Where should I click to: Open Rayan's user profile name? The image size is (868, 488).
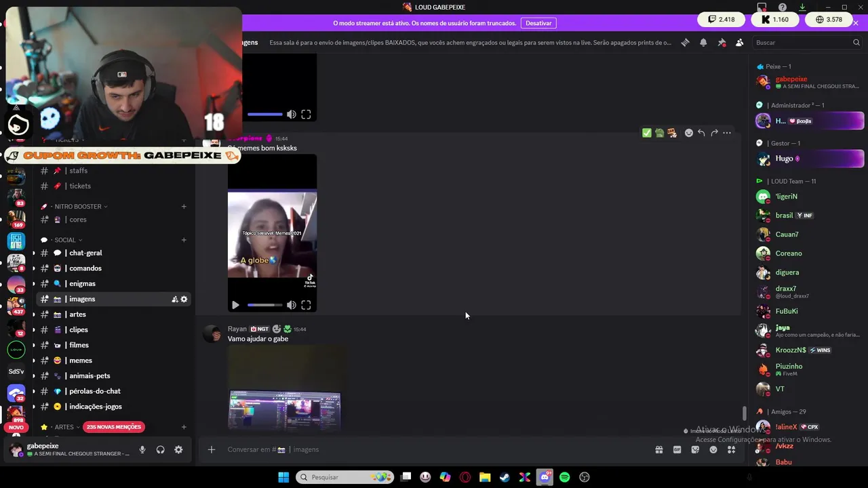237,329
